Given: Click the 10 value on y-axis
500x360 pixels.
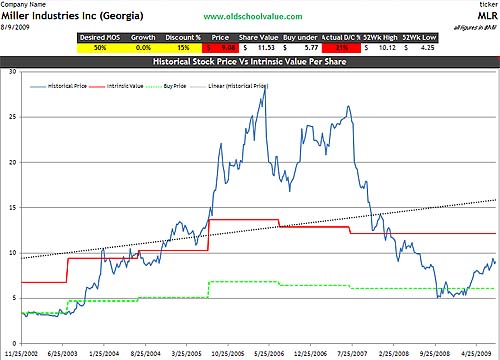Looking at the screenshot, I should [12, 253].
